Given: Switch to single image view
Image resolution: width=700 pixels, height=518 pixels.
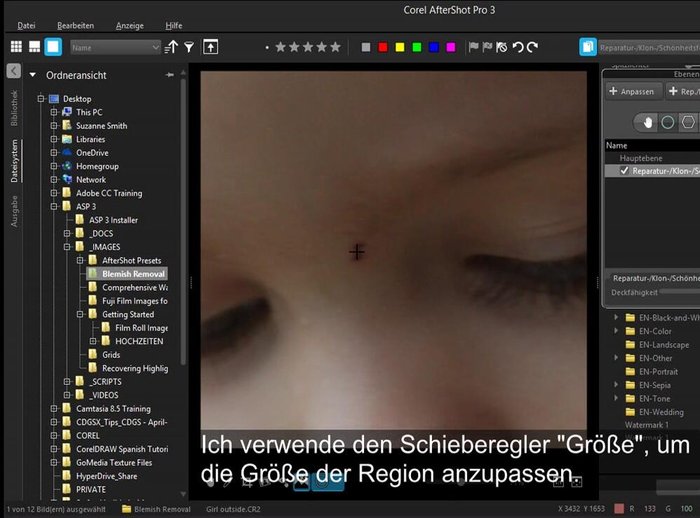Looking at the screenshot, I should [53, 46].
